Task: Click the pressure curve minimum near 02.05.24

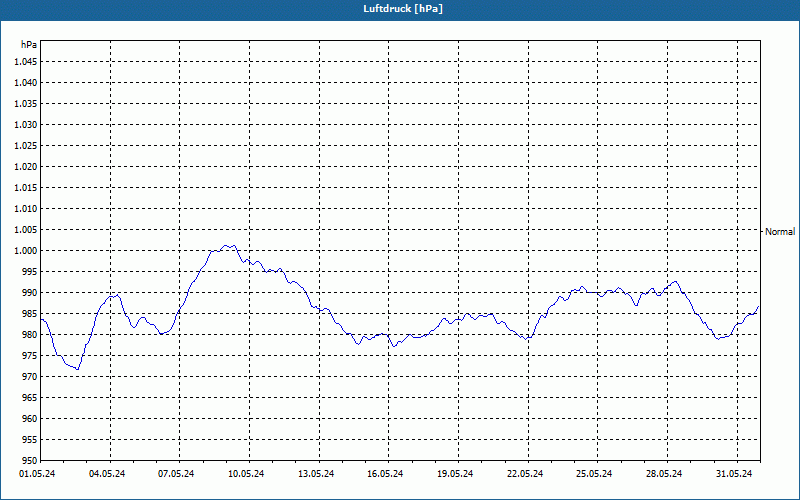Action: coord(78,369)
